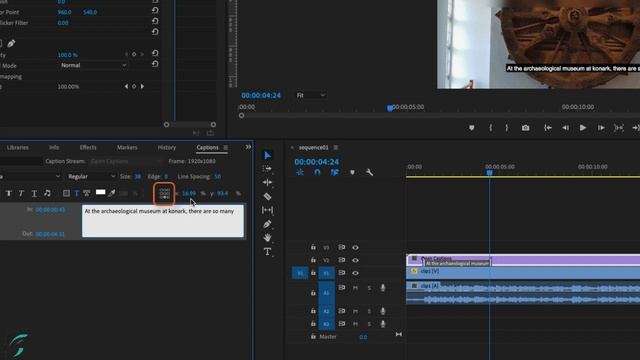This screenshot has width=640, height=360.
Task: Toggle nest sequence insert mode
Action: [x=300, y=172]
